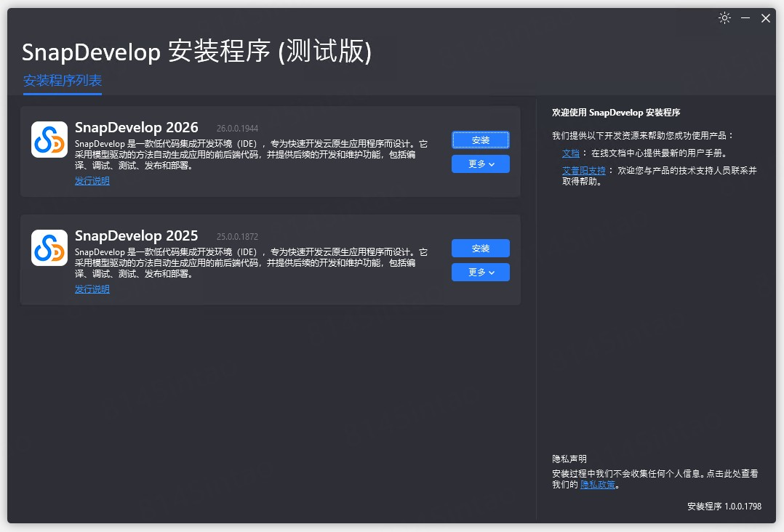Minimize the installer window

(745, 18)
